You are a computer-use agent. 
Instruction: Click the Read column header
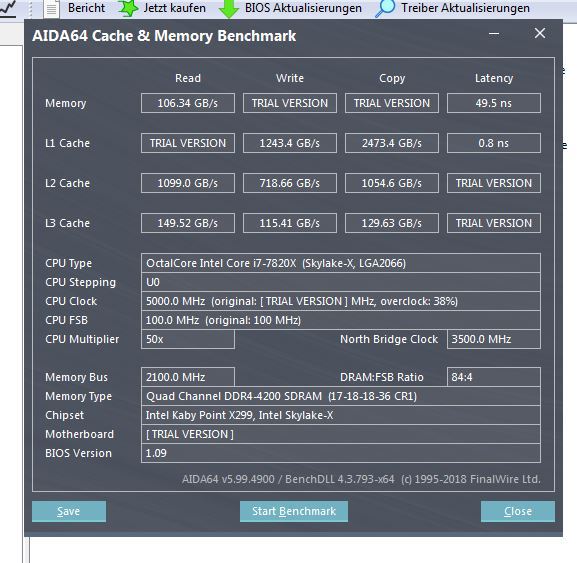pyautogui.click(x=188, y=78)
